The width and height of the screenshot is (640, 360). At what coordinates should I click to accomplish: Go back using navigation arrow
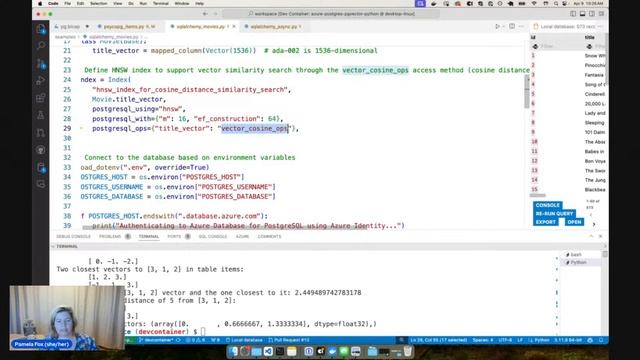pyautogui.click(x=205, y=14)
